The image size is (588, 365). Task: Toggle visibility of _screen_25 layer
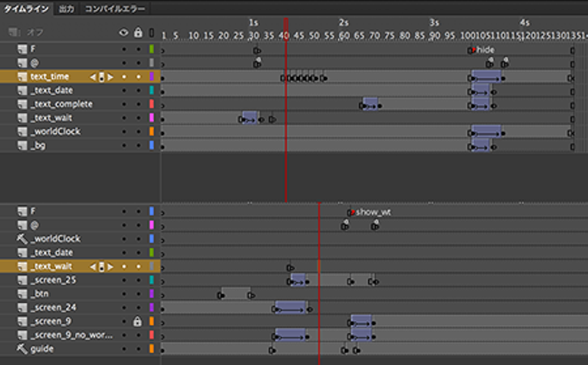pos(124,280)
